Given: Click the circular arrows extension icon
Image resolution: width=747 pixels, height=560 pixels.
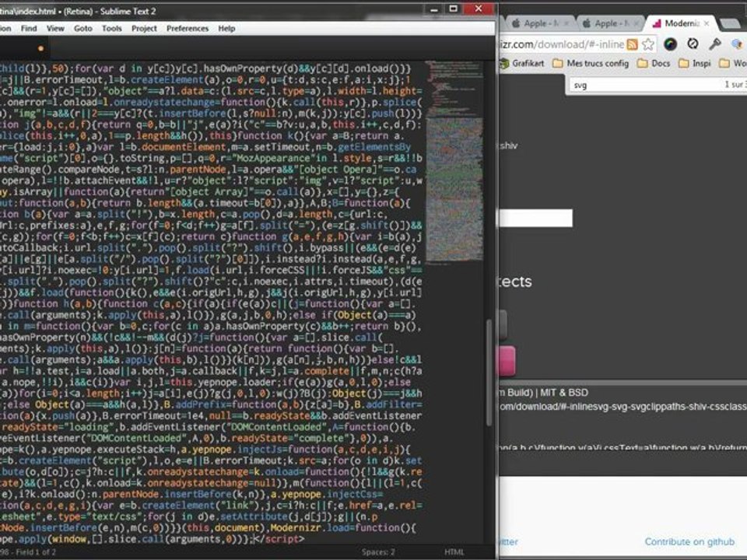Looking at the screenshot, I should tap(693, 44).
